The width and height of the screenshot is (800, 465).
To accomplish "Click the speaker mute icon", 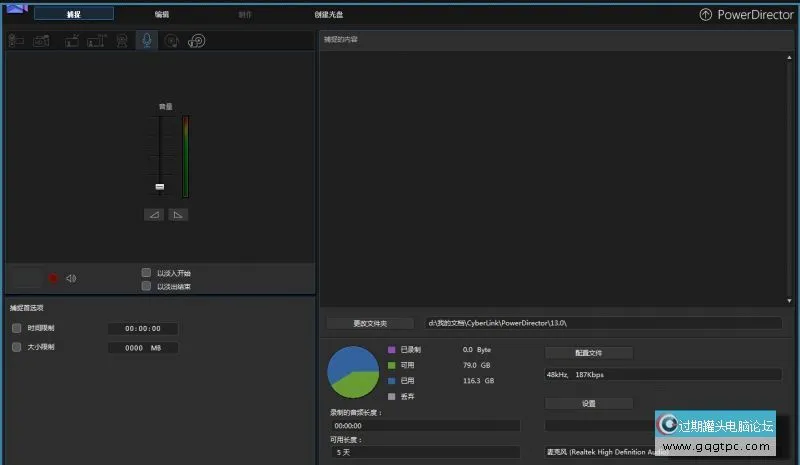I will [71, 278].
